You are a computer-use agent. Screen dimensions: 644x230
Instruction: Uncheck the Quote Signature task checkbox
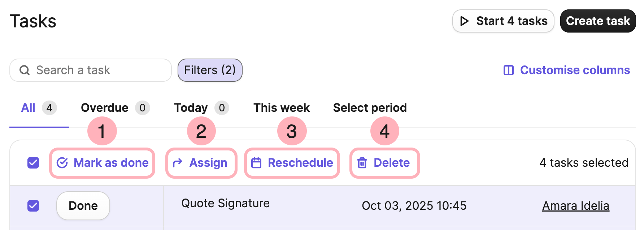point(33,205)
